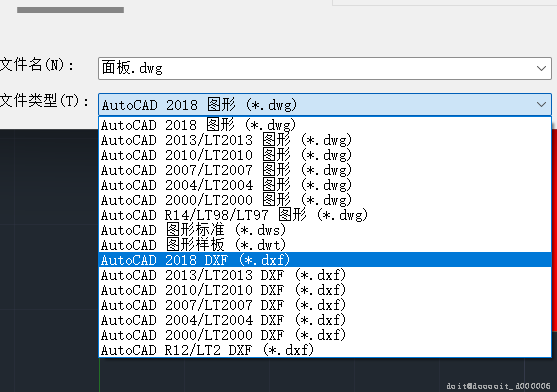
Task: Select AutoCAD R12/LT2 DXF (*.dxf)
Action: pyautogui.click(x=325, y=349)
